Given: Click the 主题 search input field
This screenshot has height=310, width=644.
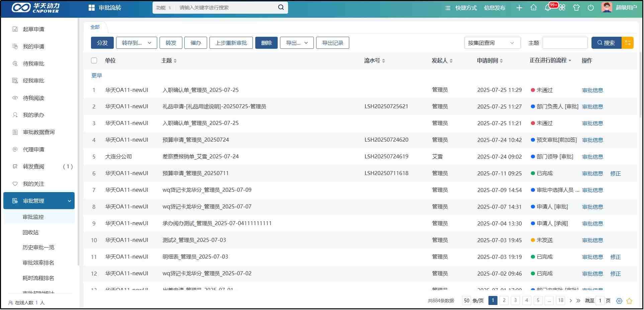Looking at the screenshot, I should click(x=565, y=43).
